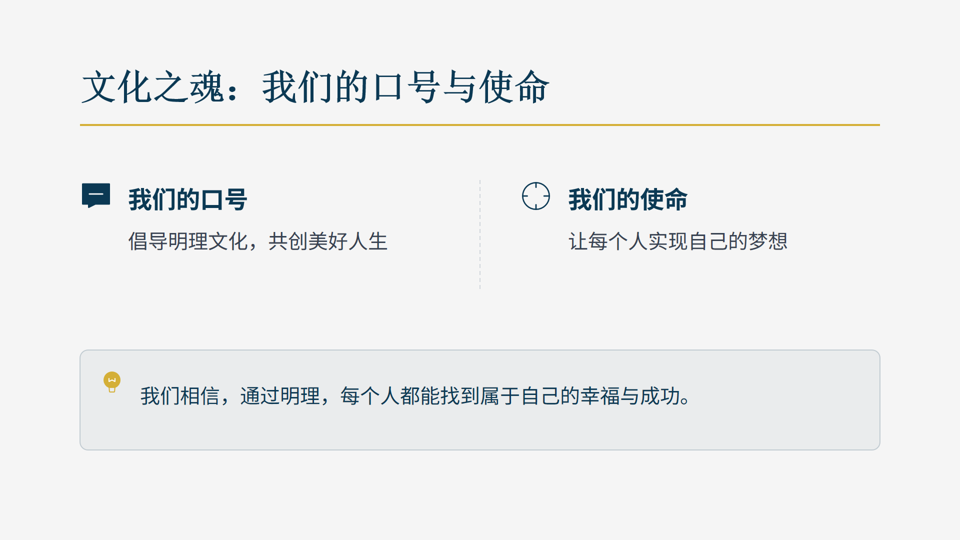Click the gold line under the title

[x=480, y=125]
